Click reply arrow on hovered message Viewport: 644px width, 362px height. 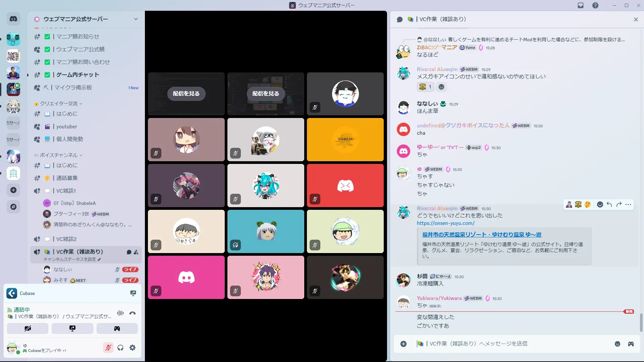tap(609, 204)
